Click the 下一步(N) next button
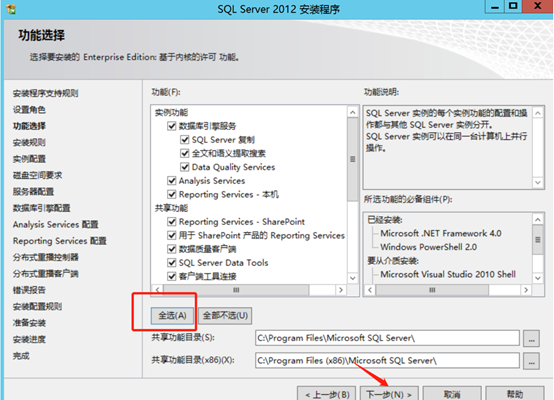The width and height of the screenshot is (554, 400). 389,394
